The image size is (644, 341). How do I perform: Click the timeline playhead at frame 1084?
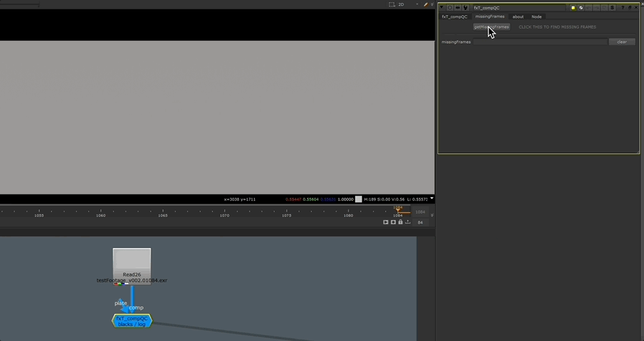398,211
